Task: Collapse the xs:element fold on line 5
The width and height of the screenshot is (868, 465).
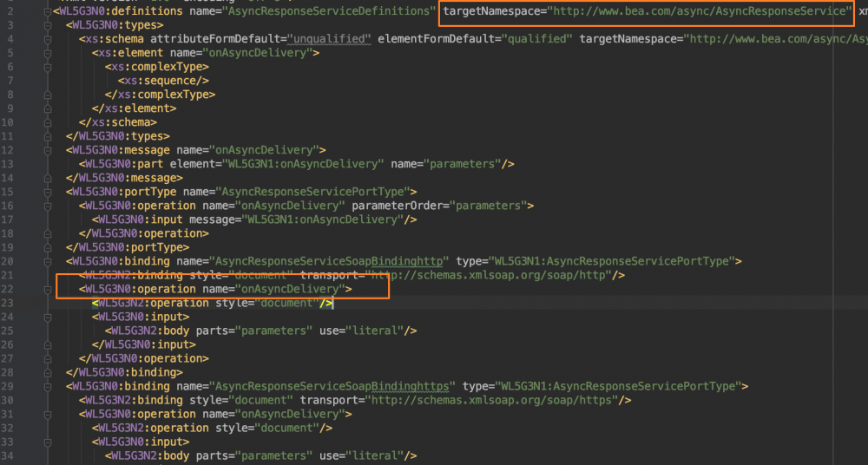Action: (x=48, y=53)
